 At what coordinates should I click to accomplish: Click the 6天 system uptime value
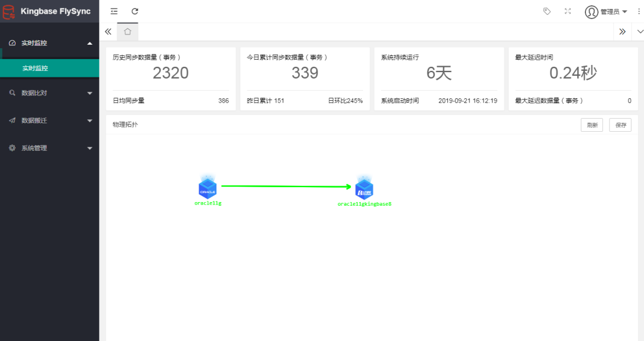coord(439,73)
